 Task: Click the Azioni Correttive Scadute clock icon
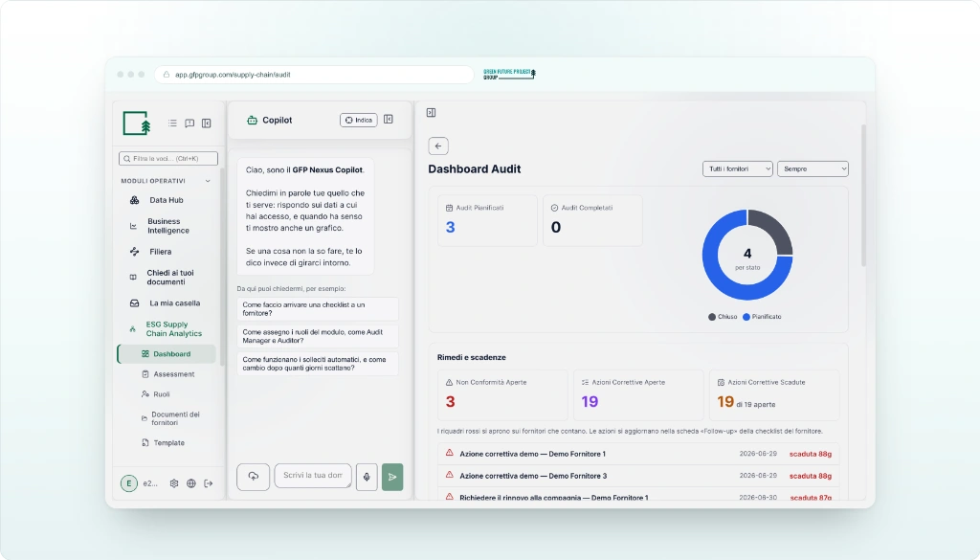tap(721, 383)
